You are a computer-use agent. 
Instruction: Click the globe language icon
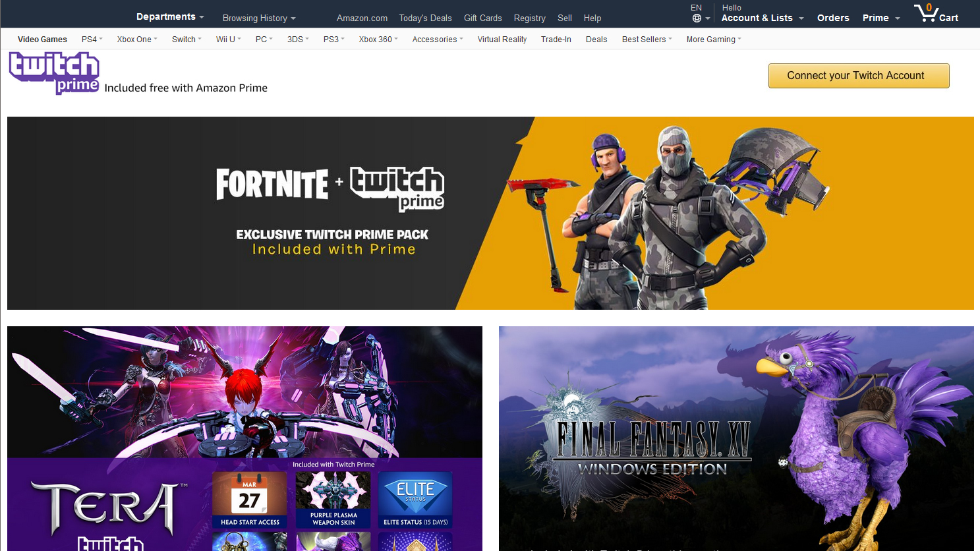[697, 18]
